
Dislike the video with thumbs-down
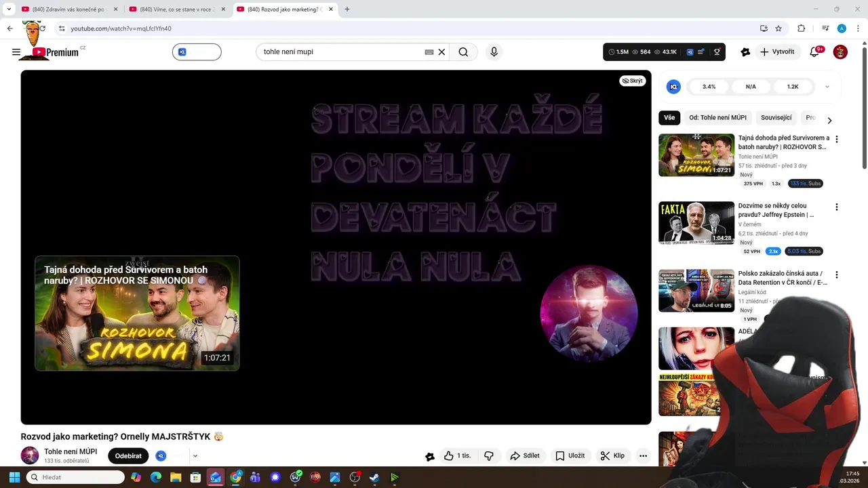point(489,455)
